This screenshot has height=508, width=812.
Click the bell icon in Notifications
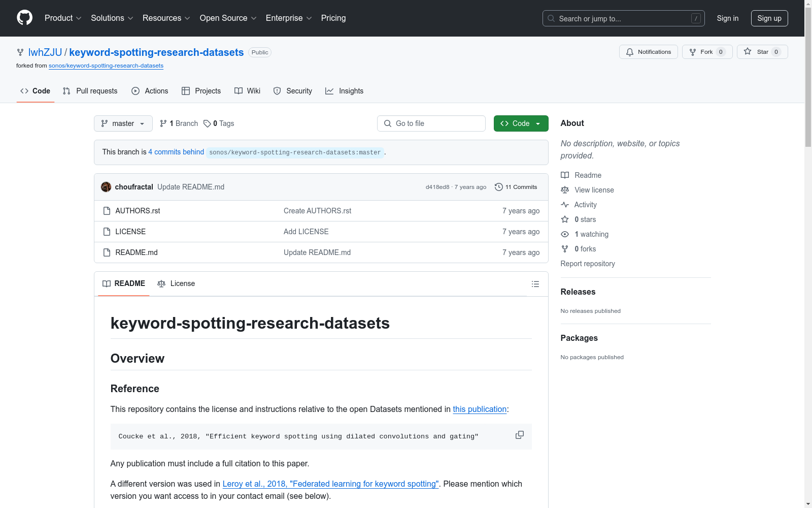630,52
